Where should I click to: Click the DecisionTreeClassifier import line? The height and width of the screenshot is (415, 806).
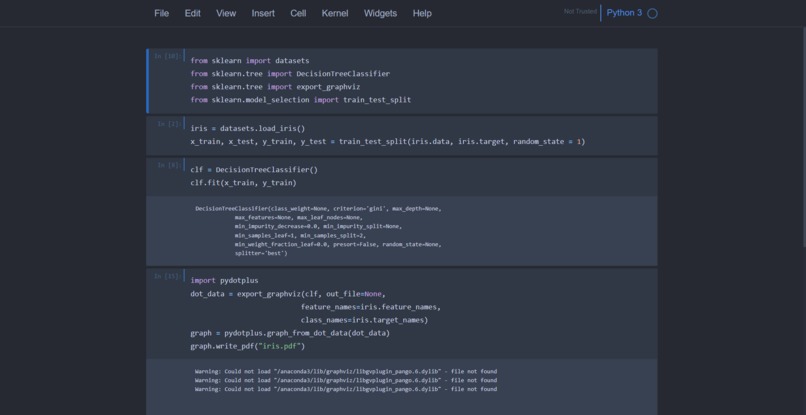point(290,74)
